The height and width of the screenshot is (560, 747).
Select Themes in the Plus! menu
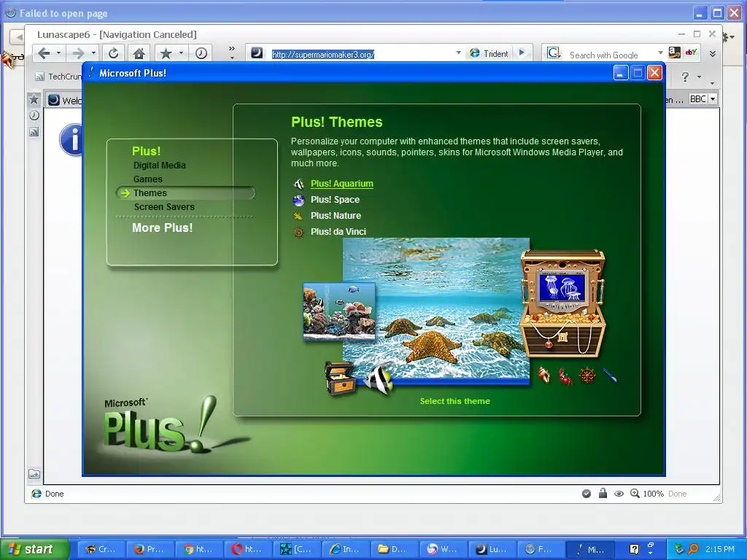150,192
